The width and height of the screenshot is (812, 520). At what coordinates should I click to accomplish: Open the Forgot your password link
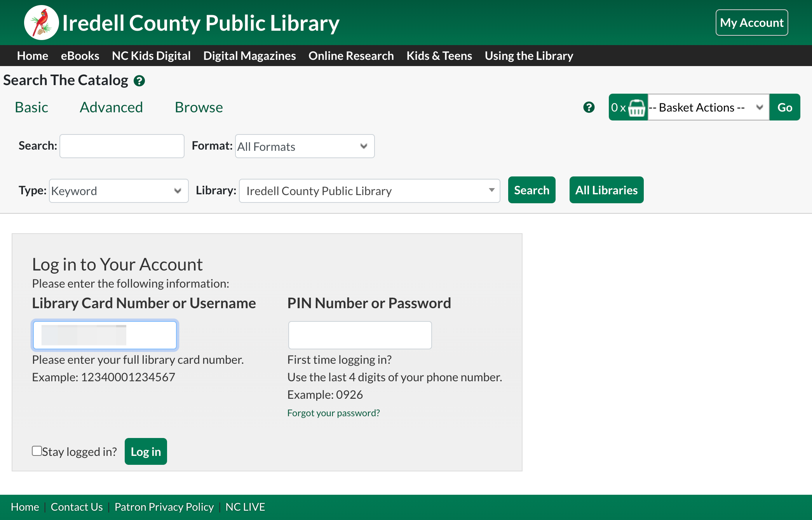(333, 413)
